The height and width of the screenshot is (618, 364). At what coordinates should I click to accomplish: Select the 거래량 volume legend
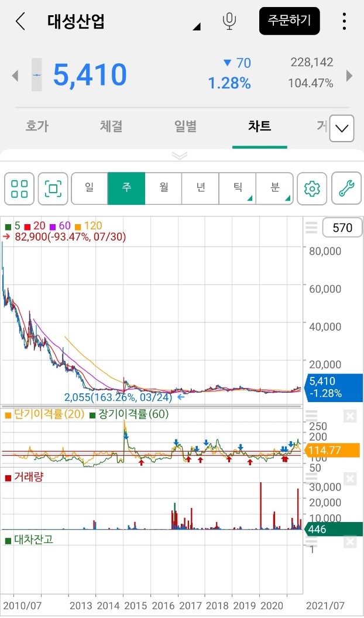[24, 478]
